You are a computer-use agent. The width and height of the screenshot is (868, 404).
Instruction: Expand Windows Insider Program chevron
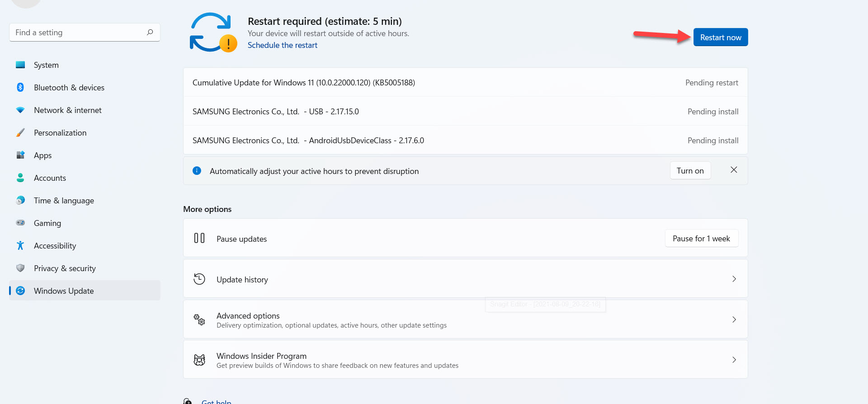click(734, 360)
